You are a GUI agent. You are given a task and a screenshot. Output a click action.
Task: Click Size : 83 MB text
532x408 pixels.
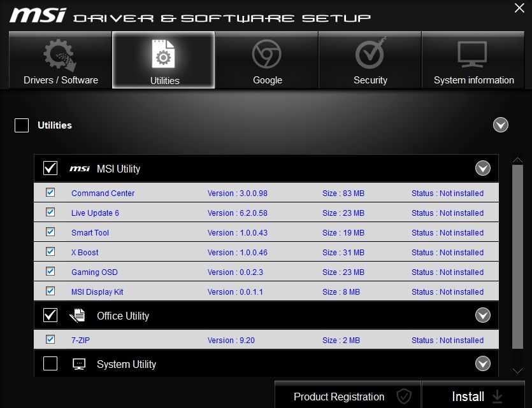tap(343, 193)
